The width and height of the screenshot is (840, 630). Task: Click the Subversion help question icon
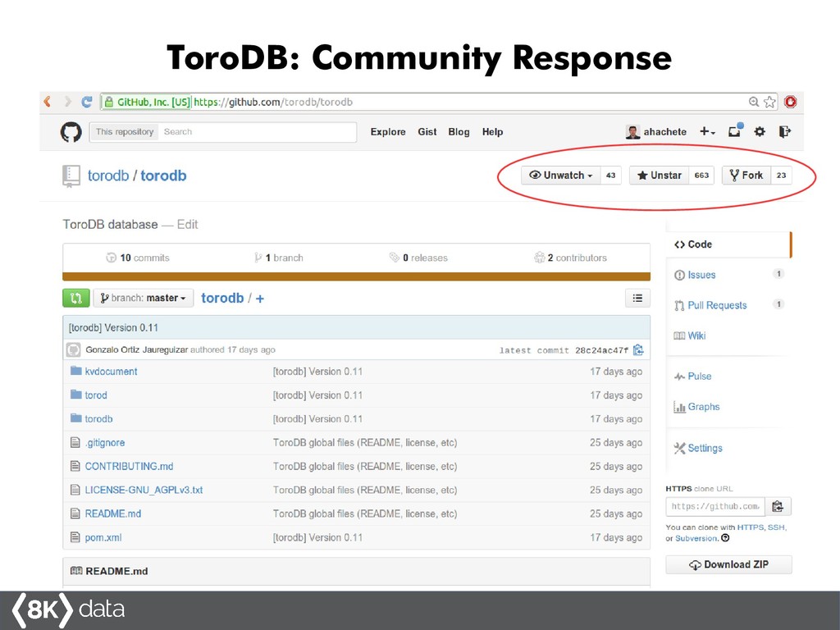[725, 538]
